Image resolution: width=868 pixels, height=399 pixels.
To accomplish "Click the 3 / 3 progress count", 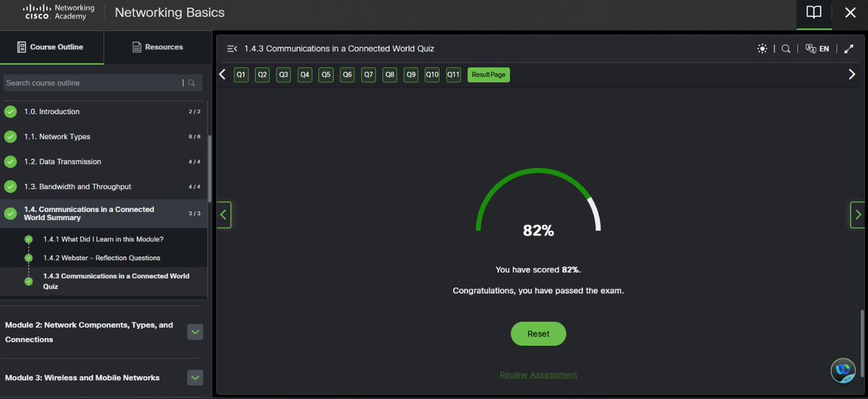I will pos(195,214).
